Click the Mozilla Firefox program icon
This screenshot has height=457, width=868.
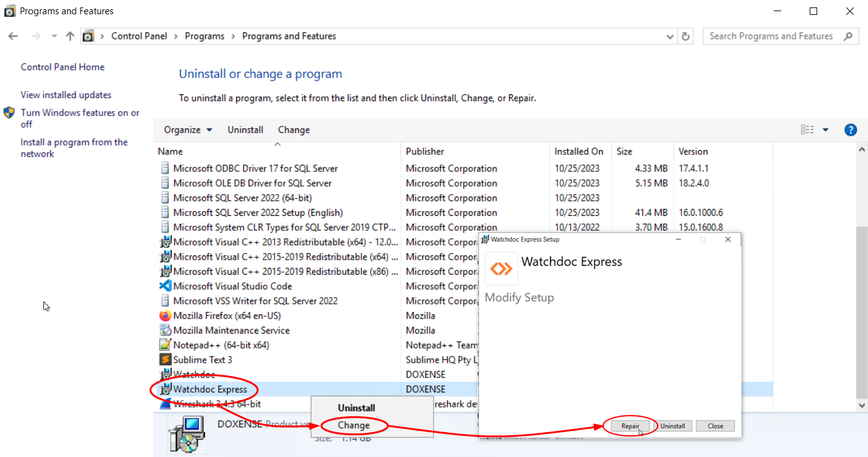tap(165, 316)
